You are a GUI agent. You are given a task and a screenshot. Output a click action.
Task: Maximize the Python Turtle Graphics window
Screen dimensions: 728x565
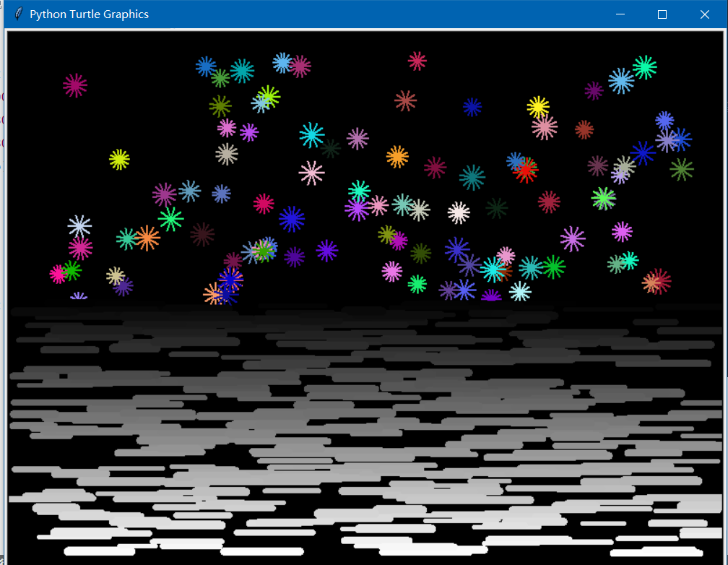[x=662, y=14]
